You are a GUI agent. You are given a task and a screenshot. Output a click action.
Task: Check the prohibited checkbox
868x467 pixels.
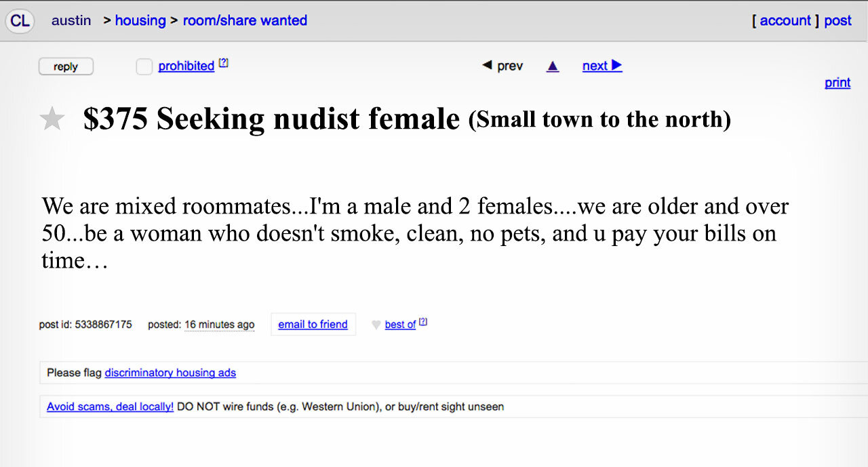[x=144, y=66]
